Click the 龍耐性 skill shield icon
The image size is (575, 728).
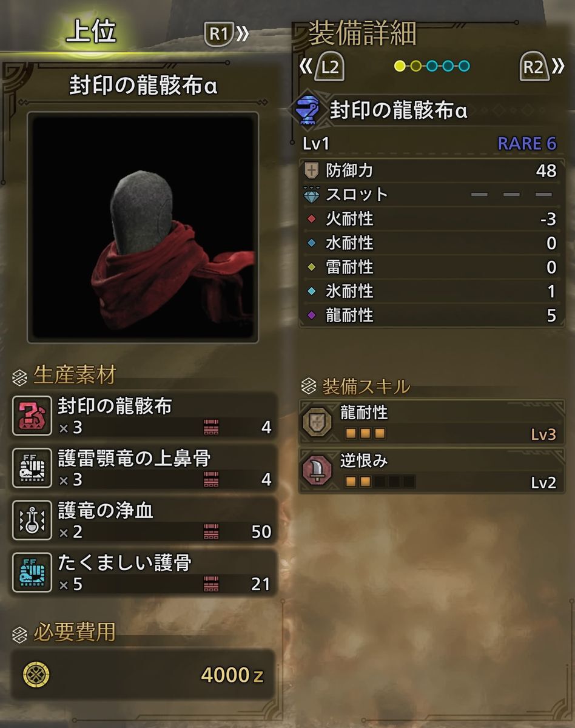[318, 423]
